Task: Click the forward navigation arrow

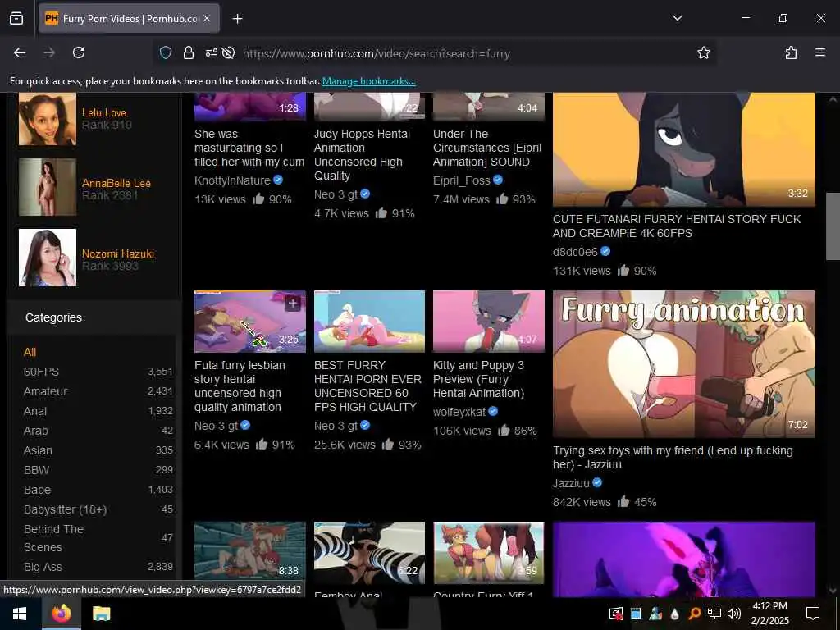Action: (x=49, y=52)
